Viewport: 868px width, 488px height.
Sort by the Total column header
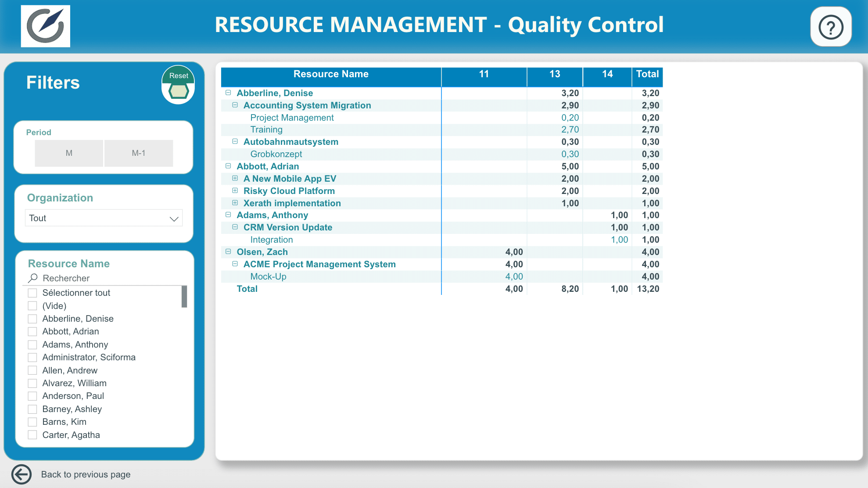[647, 74]
